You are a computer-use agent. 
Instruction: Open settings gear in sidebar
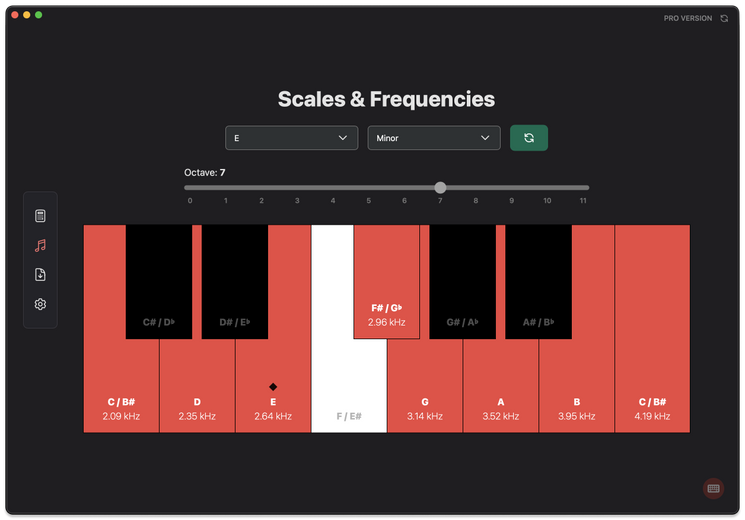[x=41, y=304]
